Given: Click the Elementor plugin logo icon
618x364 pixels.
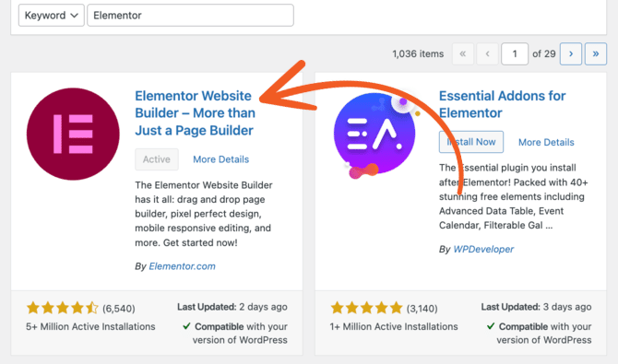Looking at the screenshot, I should pos(73,134).
